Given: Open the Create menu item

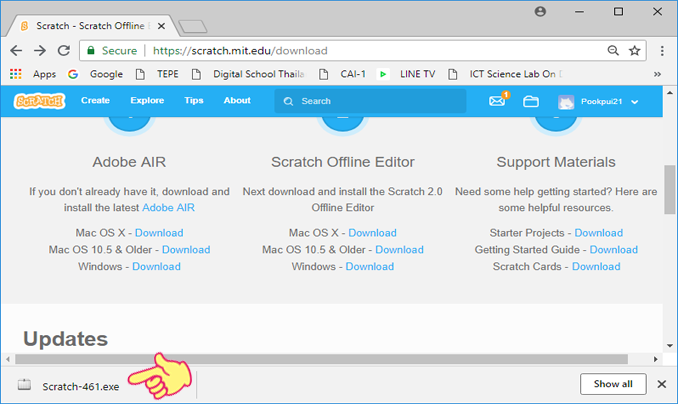Looking at the screenshot, I should (95, 100).
